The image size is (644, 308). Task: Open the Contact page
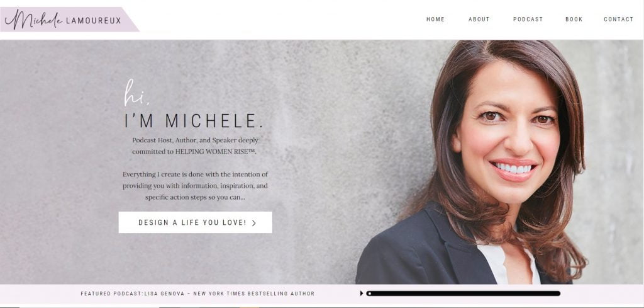pos(619,20)
